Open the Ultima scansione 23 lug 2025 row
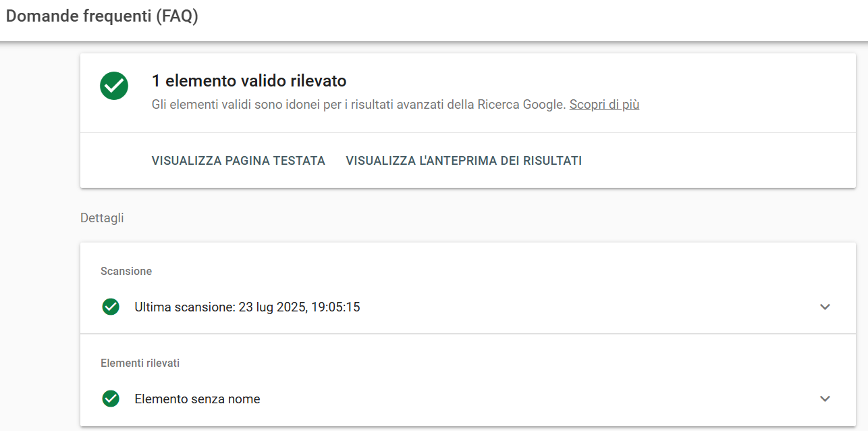The width and height of the screenshot is (868, 431). point(468,307)
